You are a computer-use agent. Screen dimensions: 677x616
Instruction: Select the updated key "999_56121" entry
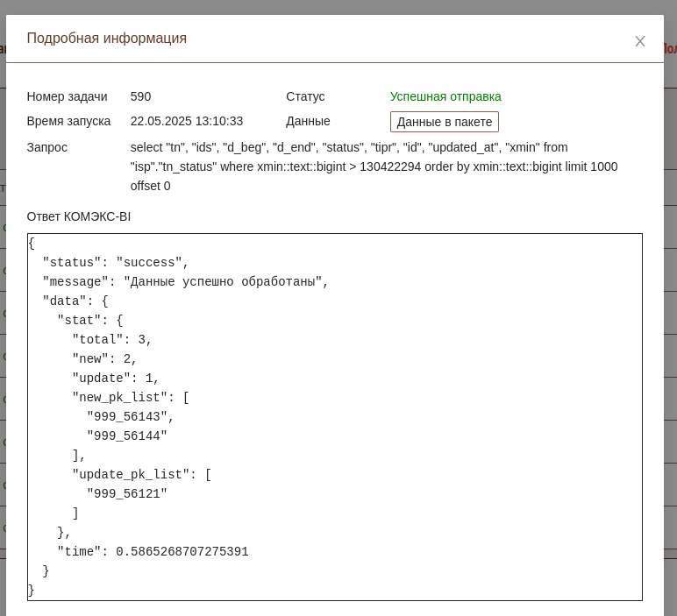click(x=126, y=494)
